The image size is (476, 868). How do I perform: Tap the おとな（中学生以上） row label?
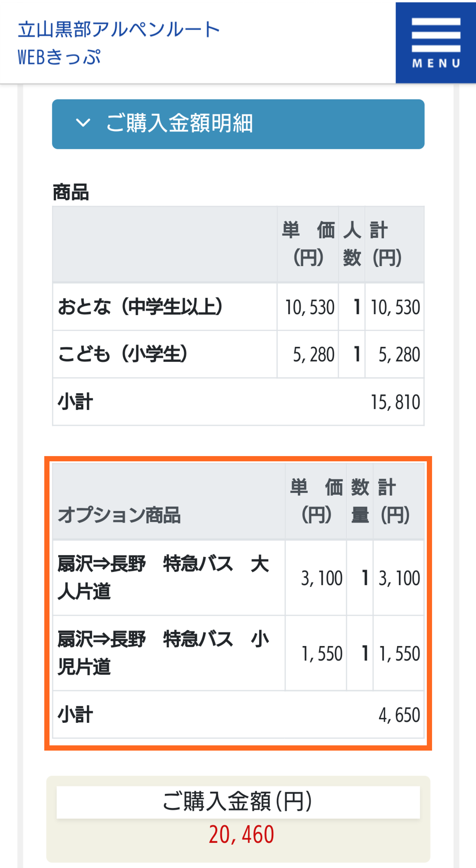coord(140,307)
